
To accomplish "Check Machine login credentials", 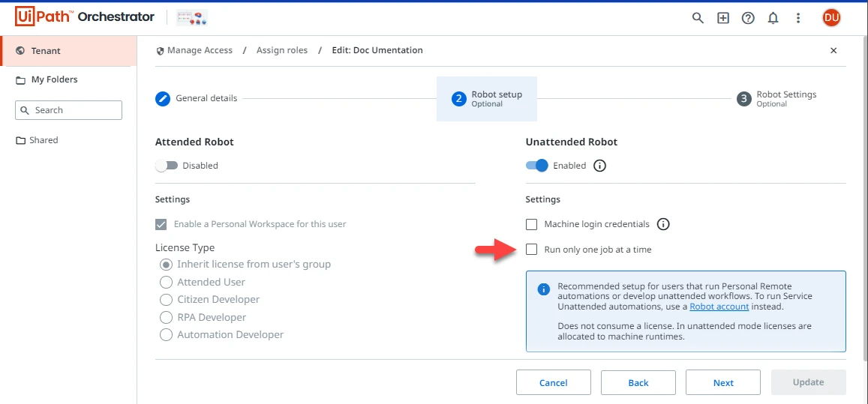I will [x=531, y=224].
